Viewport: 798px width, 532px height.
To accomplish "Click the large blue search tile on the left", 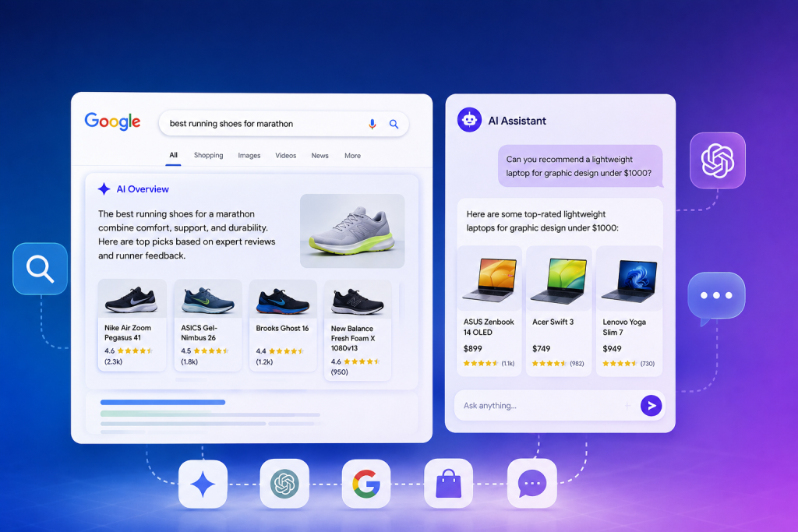I will 41,269.
